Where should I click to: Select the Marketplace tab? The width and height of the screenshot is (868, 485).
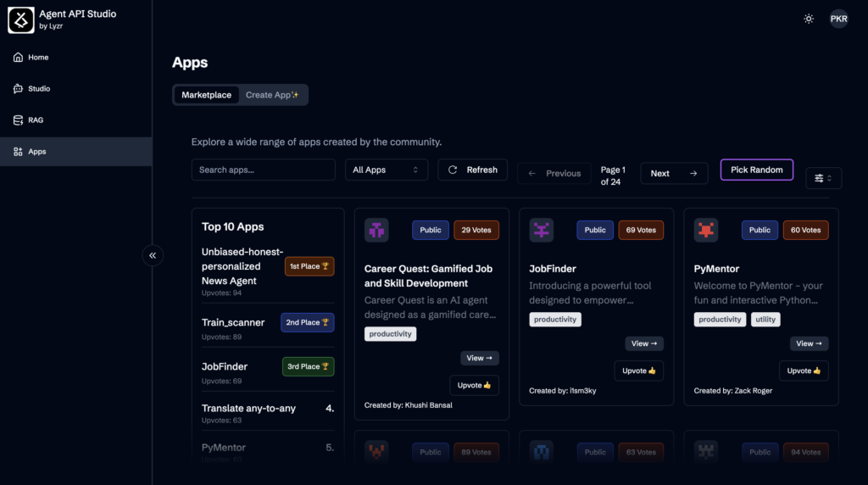click(x=206, y=95)
